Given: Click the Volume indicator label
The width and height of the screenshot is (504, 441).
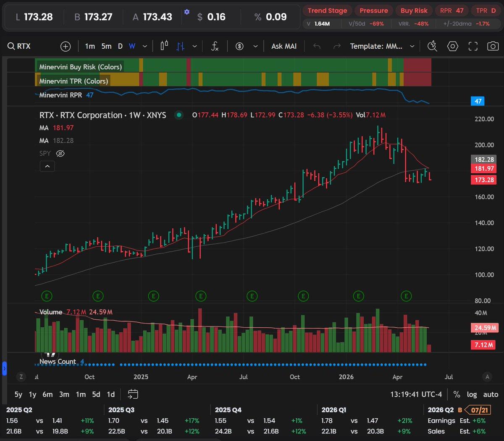Looking at the screenshot, I should (51, 312).
